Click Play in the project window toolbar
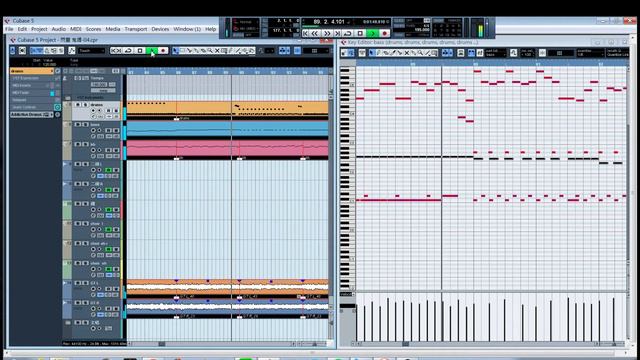The height and width of the screenshot is (360, 640). pyautogui.click(x=151, y=51)
